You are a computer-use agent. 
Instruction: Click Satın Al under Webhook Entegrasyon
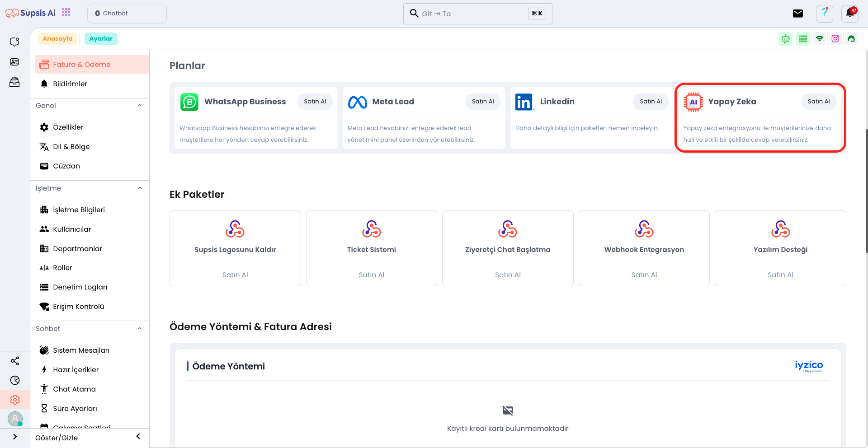click(x=644, y=275)
